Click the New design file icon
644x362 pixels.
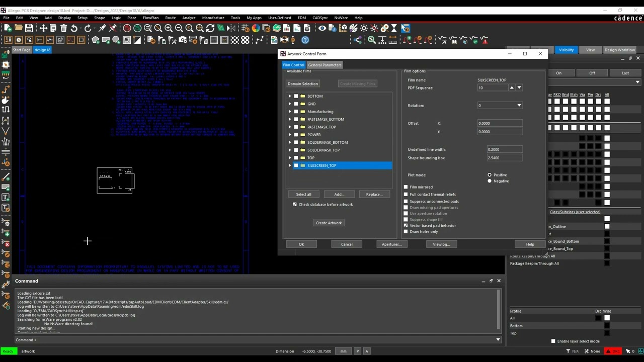point(8,28)
